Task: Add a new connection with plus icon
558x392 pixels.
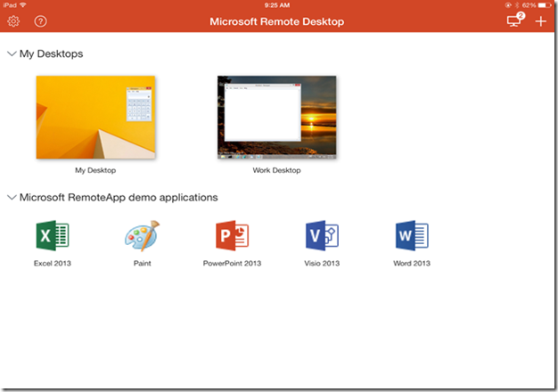Action: 540,21
